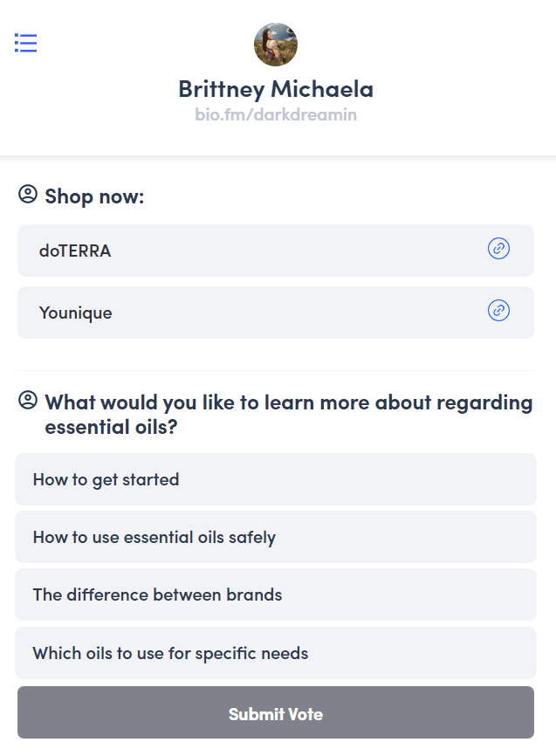Click the 'Shop now:' section heading
Image resolution: width=556 pixels, height=756 pixels.
[x=94, y=196]
